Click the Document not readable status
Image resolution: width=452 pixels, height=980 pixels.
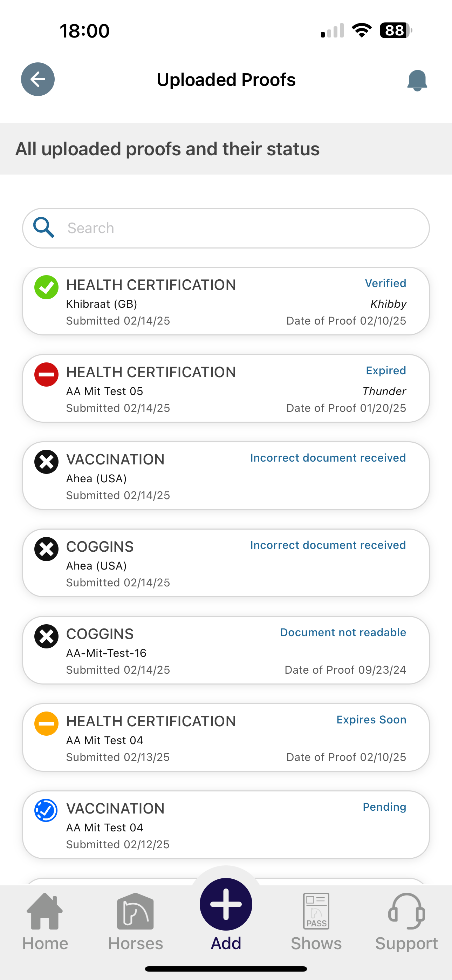343,632
